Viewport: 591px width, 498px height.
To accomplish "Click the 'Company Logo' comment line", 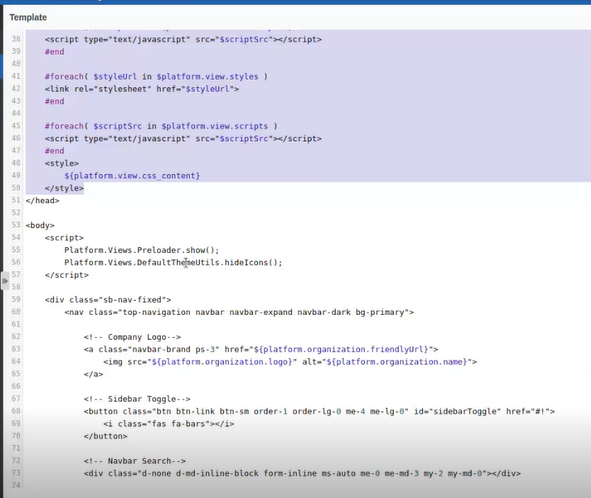I will click(132, 337).
